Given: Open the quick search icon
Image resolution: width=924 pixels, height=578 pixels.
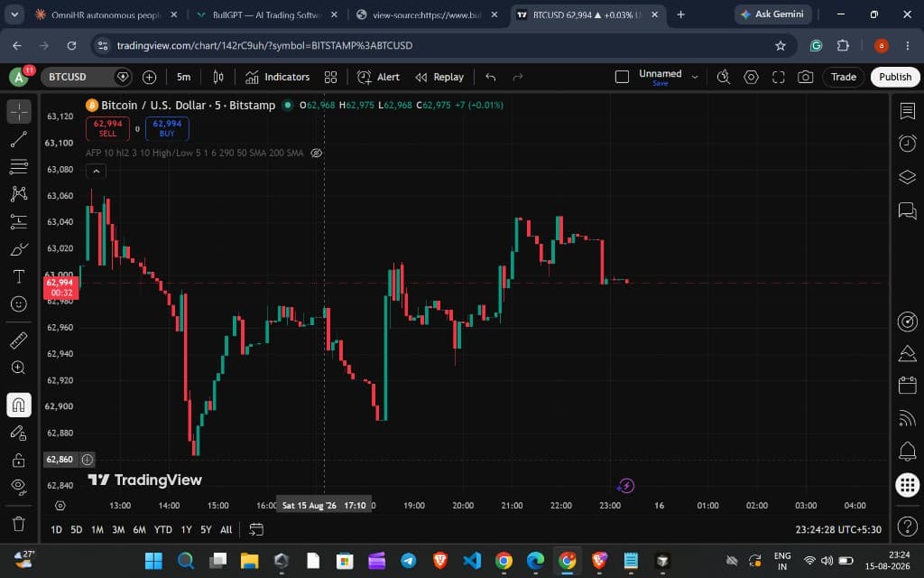Looking at the screenshot, I should click(x=723, y=77).
